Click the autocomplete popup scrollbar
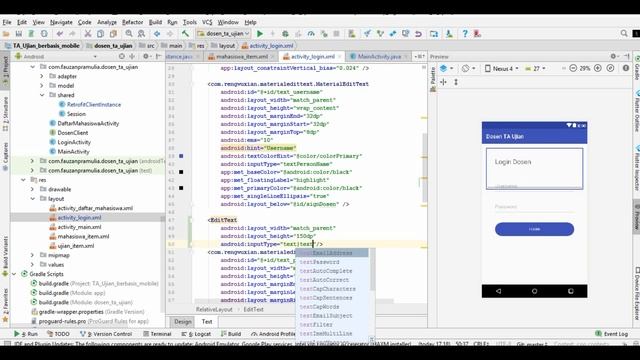This screenshot has width=640, height=360. coord(372,271)
